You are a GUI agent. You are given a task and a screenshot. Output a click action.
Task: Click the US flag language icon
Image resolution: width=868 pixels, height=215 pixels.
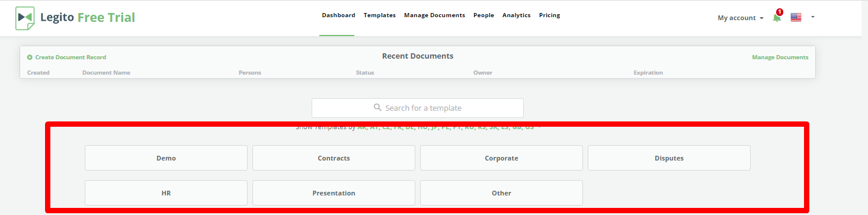796,18
